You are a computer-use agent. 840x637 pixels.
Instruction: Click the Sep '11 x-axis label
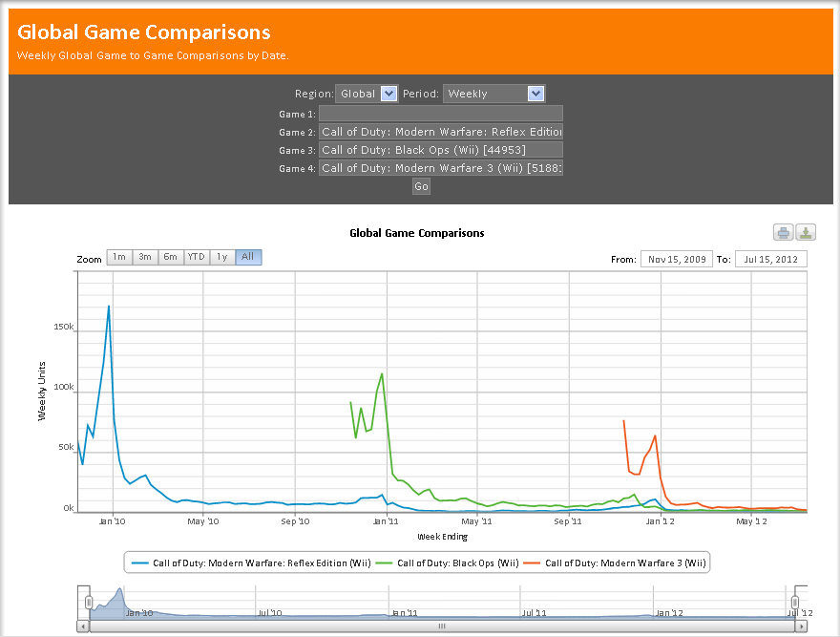click(568, 521)
